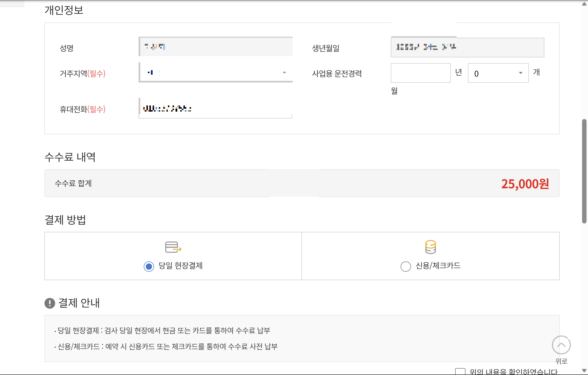
Task: Click the vertical scrollbar thumb
Action: (x=584, y=171)
